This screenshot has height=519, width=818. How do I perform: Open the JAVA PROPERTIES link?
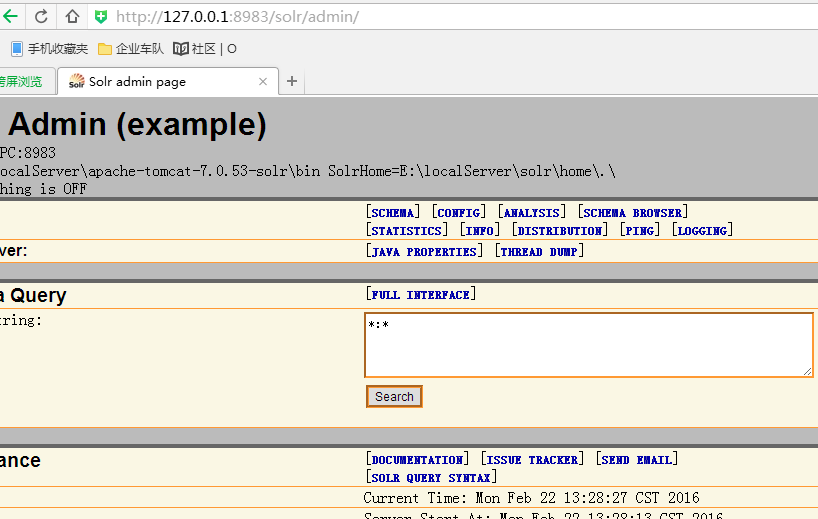(x=424, y=252)
